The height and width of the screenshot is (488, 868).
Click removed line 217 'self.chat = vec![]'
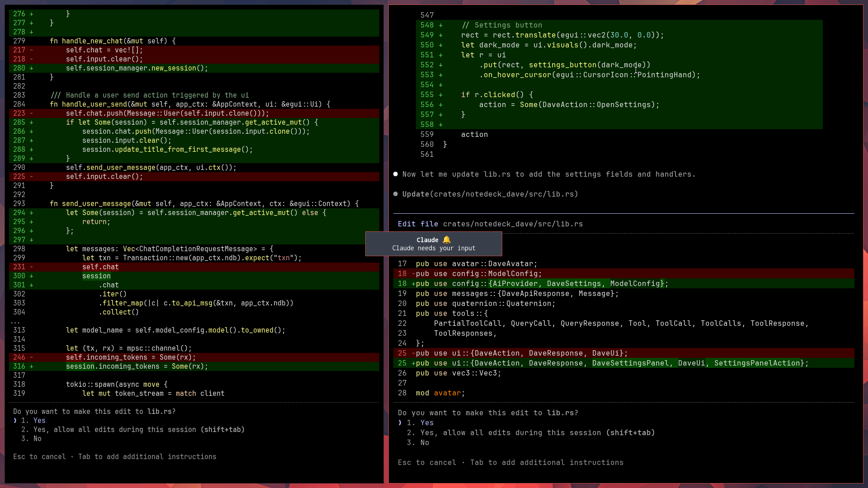[x=104, y=50]
